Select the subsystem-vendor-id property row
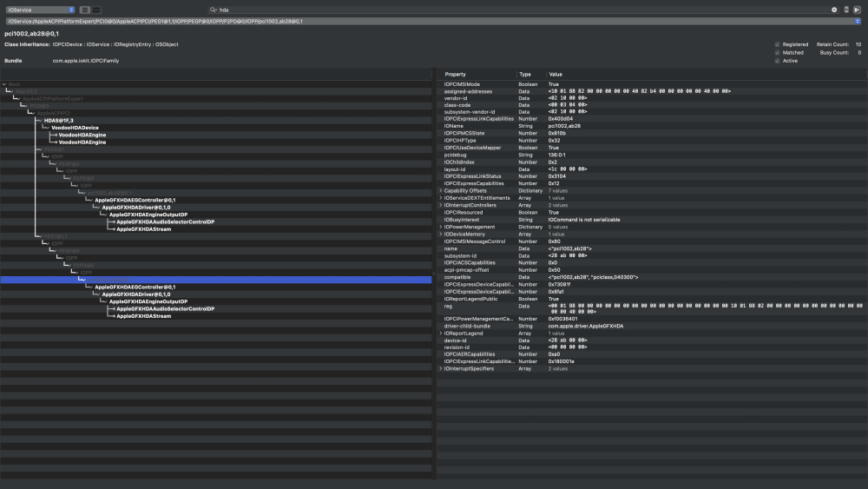The height and width of the screenshot is (489, 868). (x=652, y=111)
